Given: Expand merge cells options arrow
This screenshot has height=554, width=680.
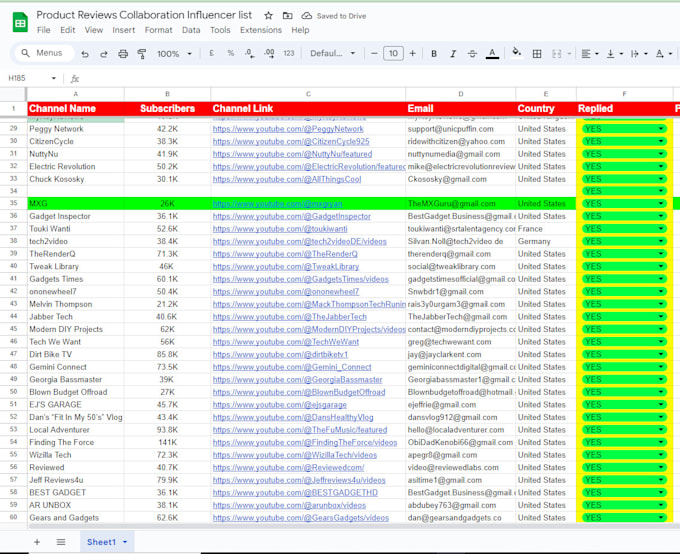Looking at the screenshot, I should 569,53.
